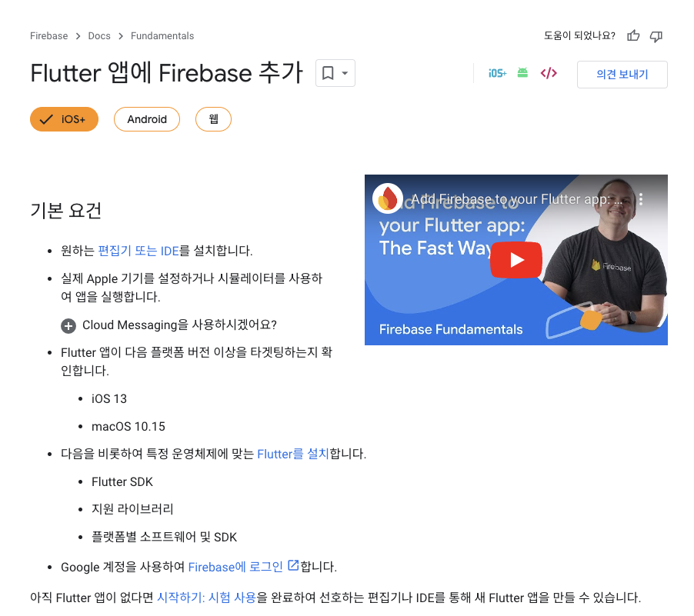This screenshot has height=616, width=694.
Task: Expand the Cloud Messaging question section
Action: [168, 325]
